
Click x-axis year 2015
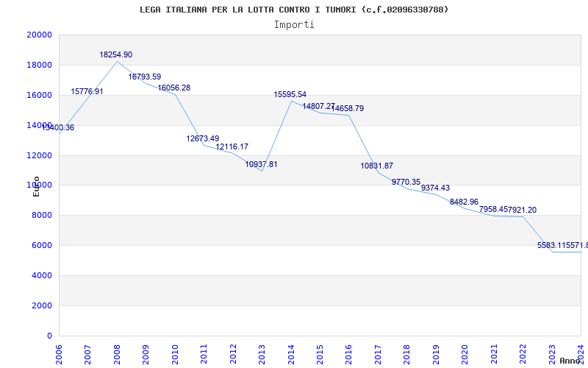[320, 354]
